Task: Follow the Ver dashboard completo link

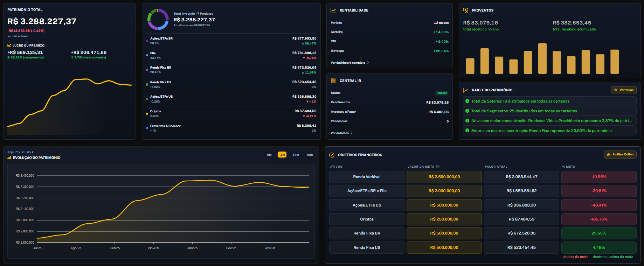Action: [x=350, y=63]
